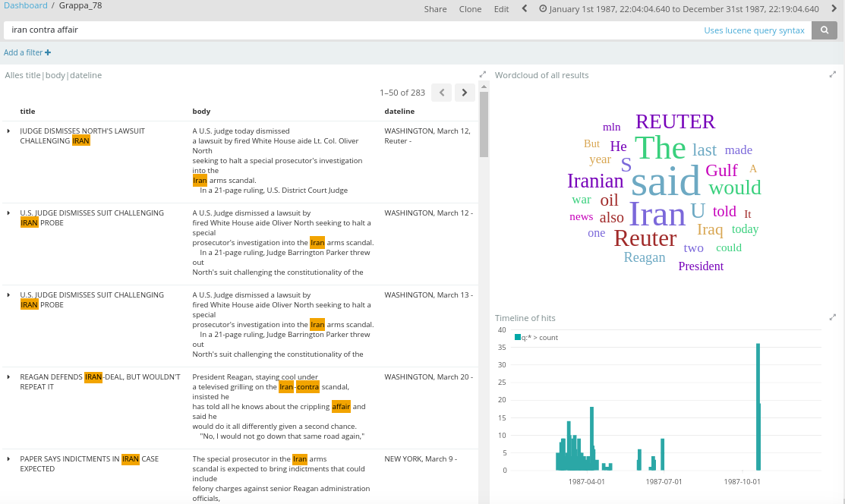The width and height of the screenshot is (845, 504).
Task: Go to previous results page
Action: click(442, 93)
